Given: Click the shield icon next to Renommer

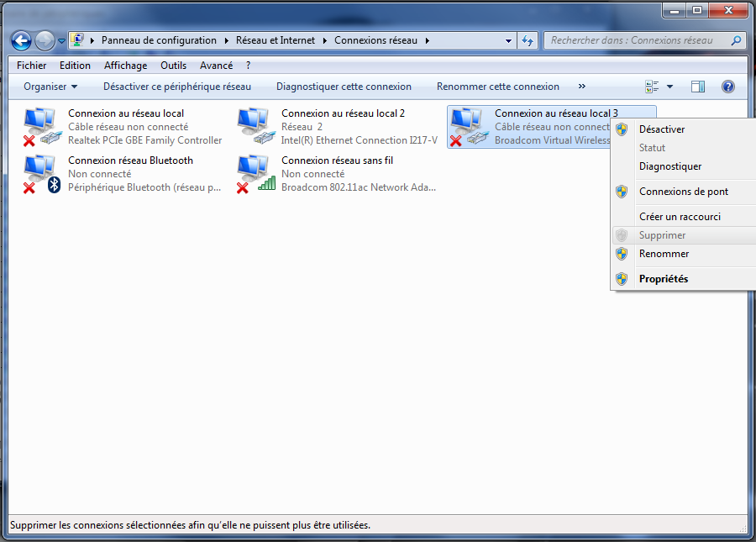Looking at the screenshot, I should coord(622,254).
